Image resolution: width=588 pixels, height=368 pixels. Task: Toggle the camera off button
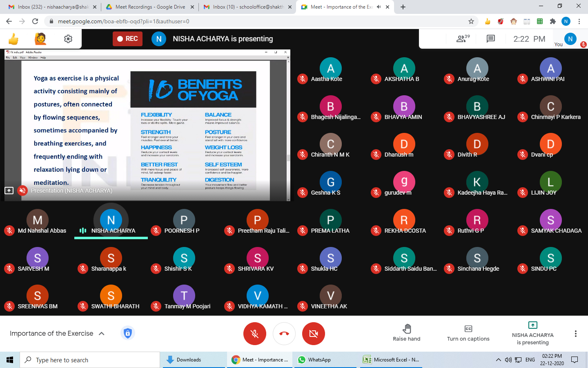[314, 334]
